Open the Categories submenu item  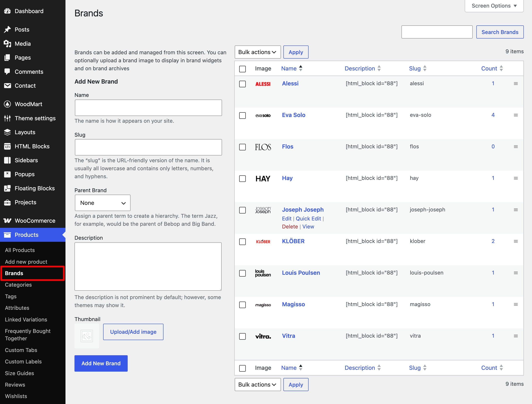pyautogui.click(x=18, y=285)
